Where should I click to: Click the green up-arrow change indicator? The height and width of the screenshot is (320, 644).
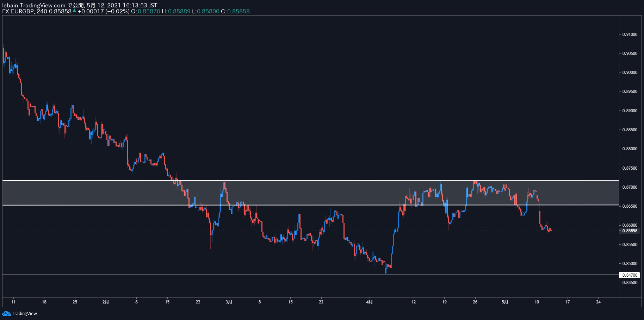point(74,11)
